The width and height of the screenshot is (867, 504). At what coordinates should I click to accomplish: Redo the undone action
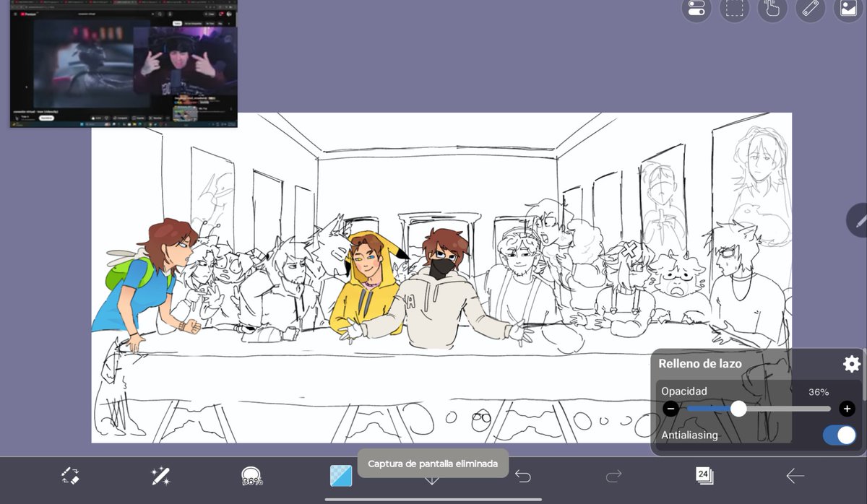click(x=613, y=475)
